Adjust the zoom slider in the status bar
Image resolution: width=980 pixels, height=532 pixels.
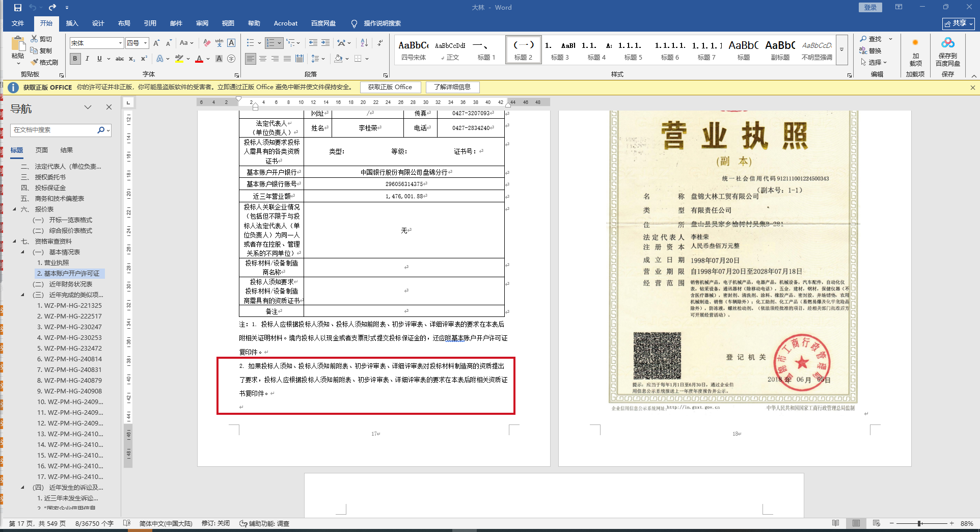(x=920, y=523)
